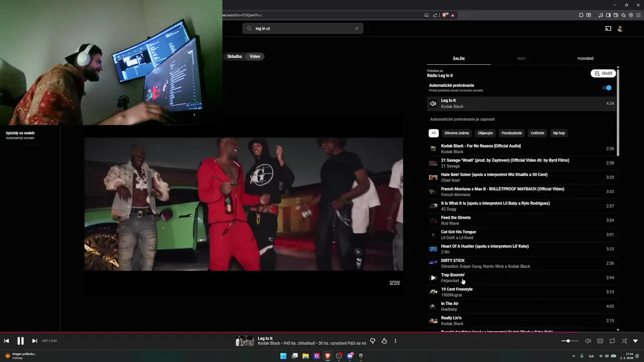Screen dimensions: 644x362
Task: Open the Windows Start menu
Action: (283, 356)
